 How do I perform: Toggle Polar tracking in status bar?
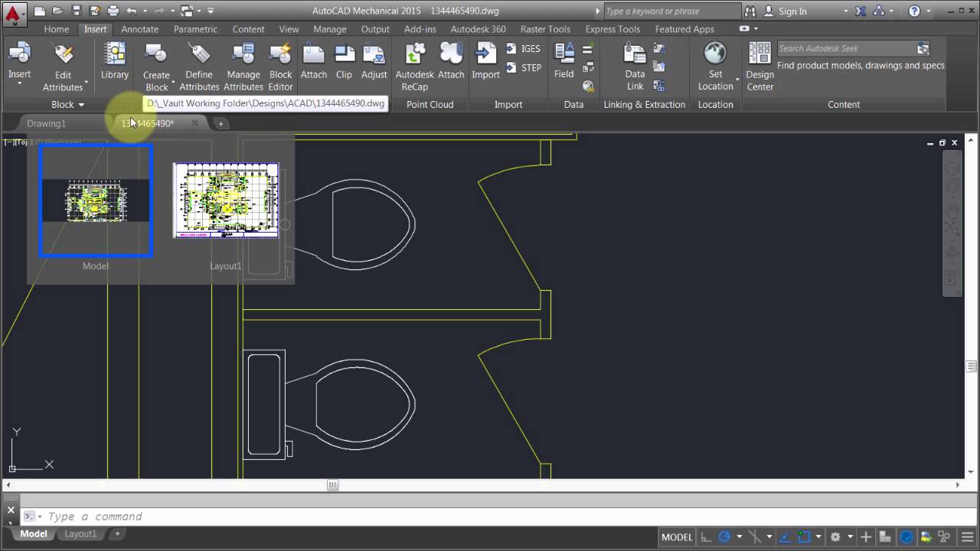coord(724,537)
